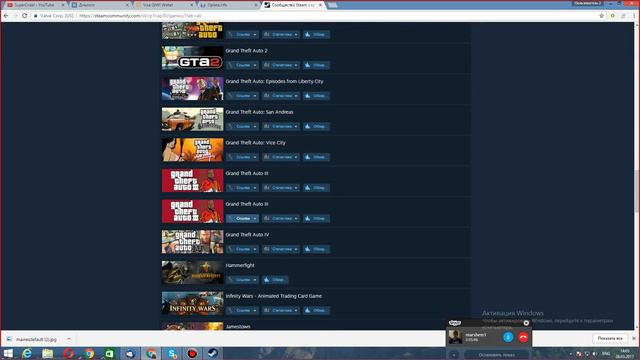
Task: Switch to the SuperDrakt YouTube browser tab
Action: coord(35,5)
